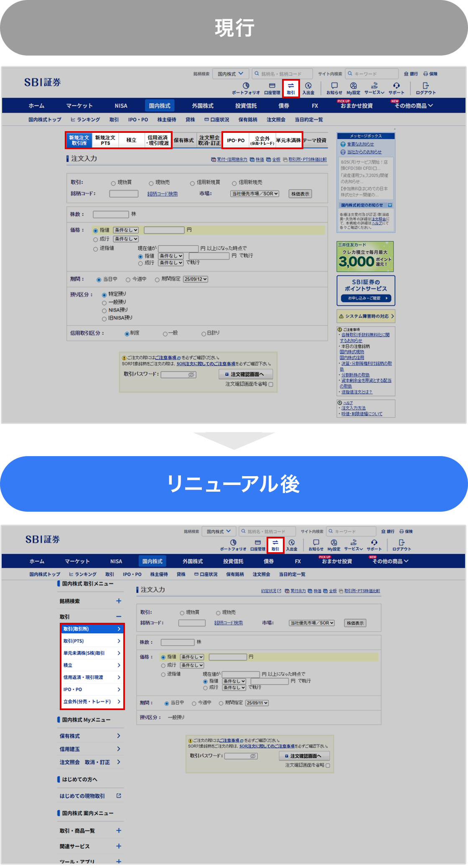Select 日計り radio for 信用取引区分
Screen dimensions: 468x868
click(x=204, y=334)
